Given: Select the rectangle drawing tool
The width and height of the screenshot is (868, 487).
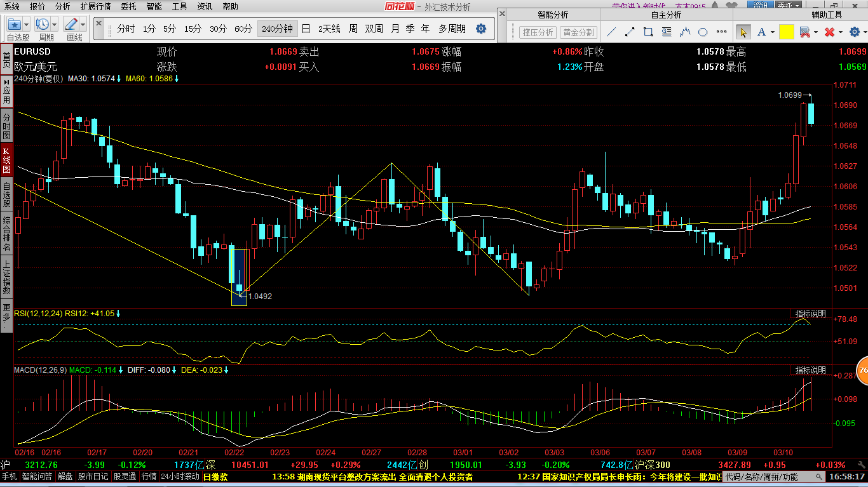Looking at the screenshot, I should 648,32.
